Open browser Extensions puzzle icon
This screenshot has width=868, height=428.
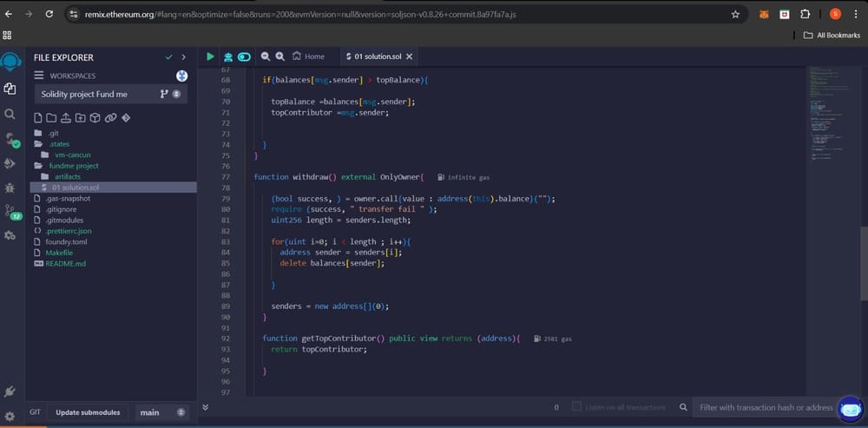tap(805, 15)
